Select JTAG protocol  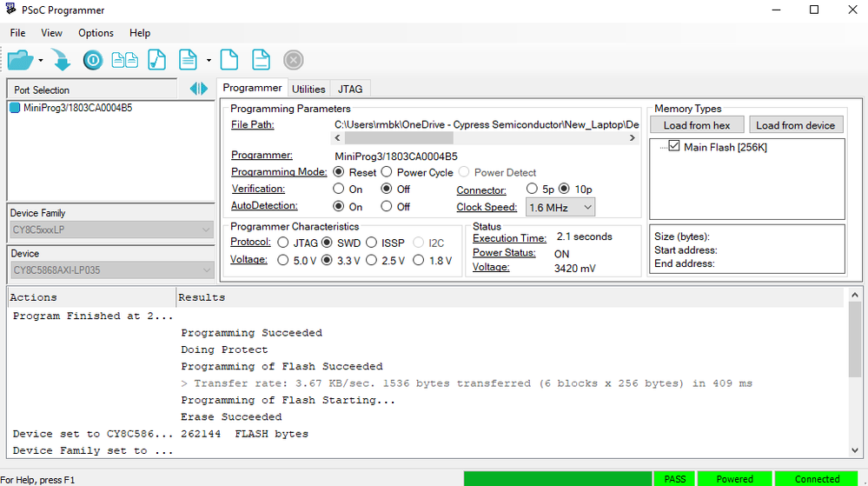click(x=283, y=243)
